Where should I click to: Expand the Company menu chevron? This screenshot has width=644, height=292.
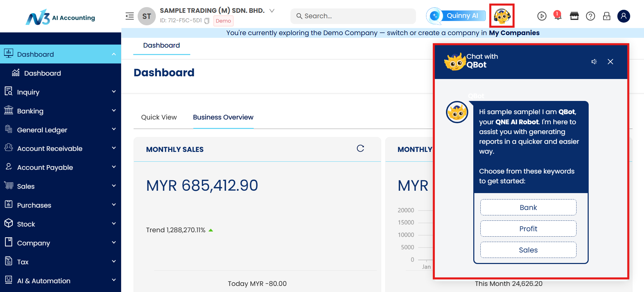pos(114,243)
